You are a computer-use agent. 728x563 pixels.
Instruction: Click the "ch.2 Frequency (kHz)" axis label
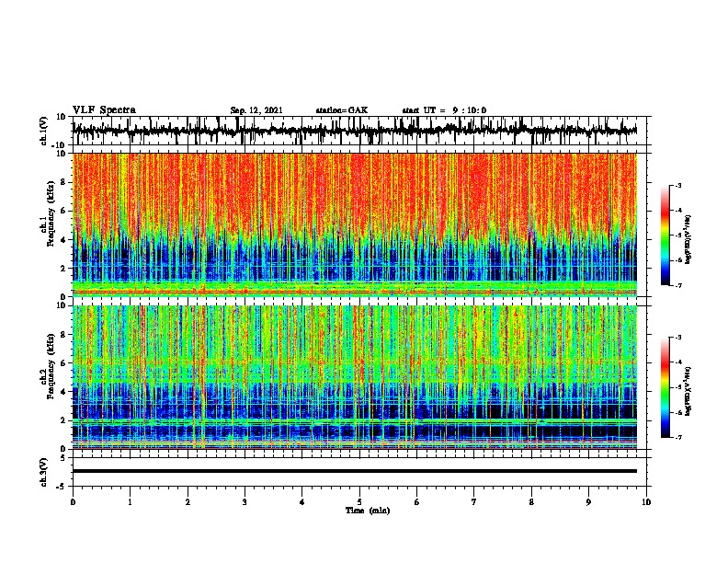47,367
